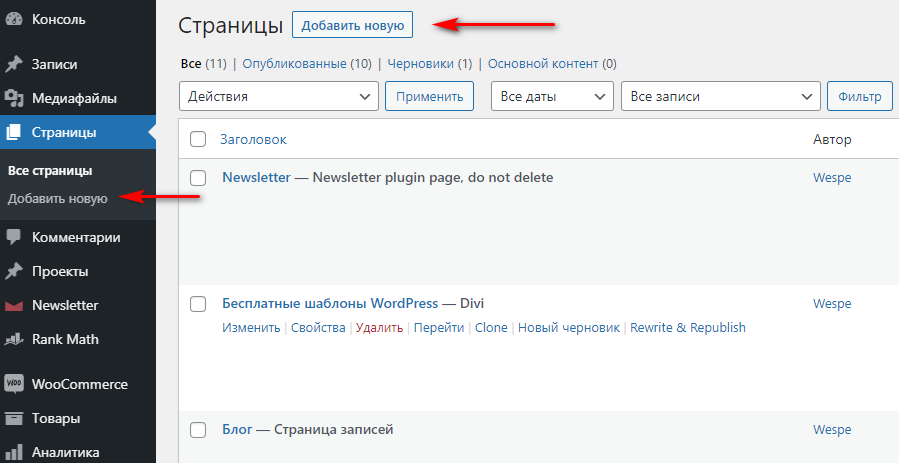The width and height of the screenshot is (899, 463).
Task: Click the Newsletter envelope icon
Action: tap(13, 305)
